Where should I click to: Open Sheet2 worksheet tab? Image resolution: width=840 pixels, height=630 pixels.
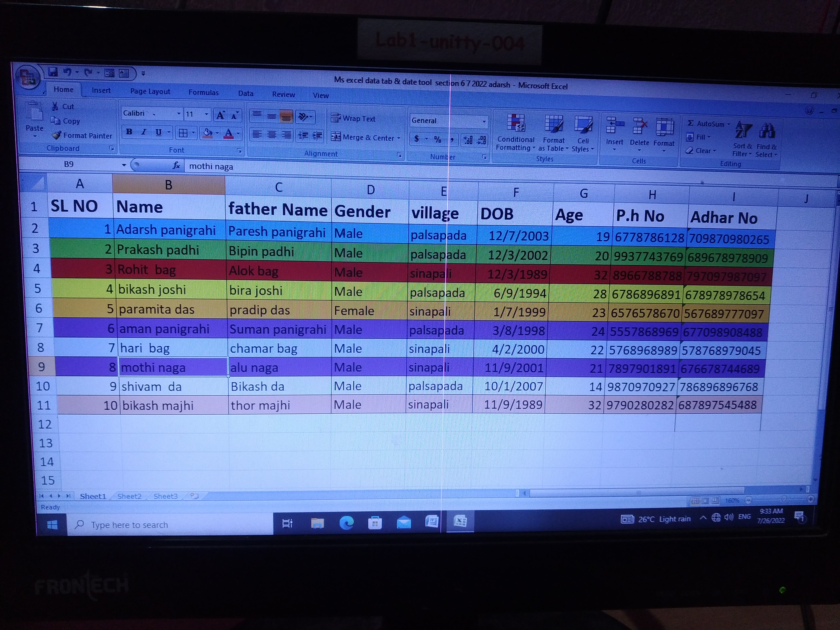tap(129, 496)
